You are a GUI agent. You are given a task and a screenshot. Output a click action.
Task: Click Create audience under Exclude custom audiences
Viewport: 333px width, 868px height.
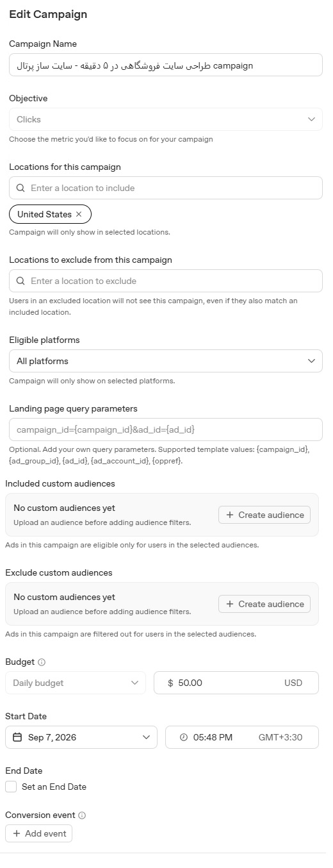(264, 604)
